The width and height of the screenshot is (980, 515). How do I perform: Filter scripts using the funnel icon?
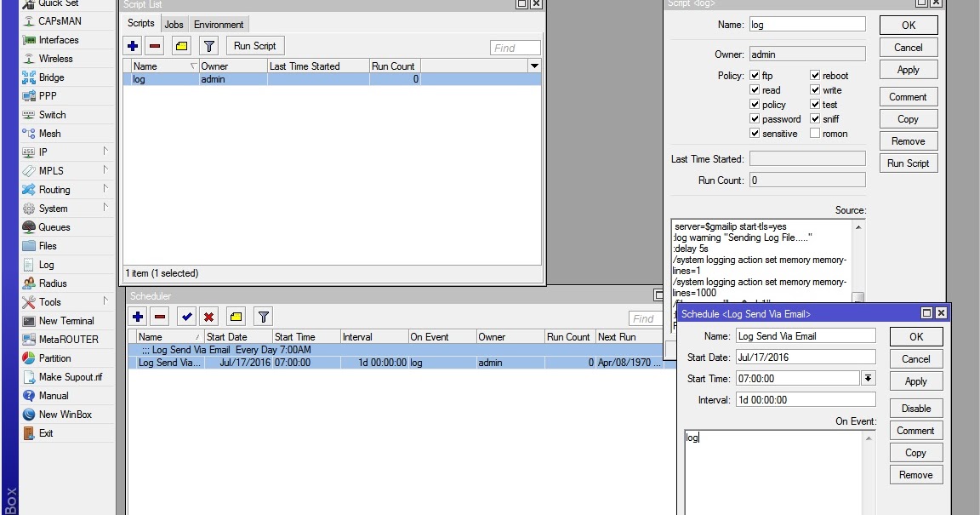click(208, 45)
